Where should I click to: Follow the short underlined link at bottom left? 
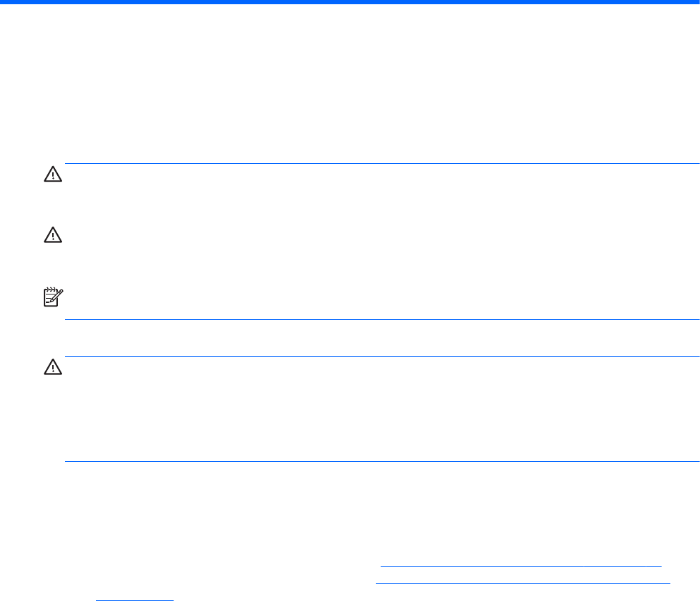point(134,600)
